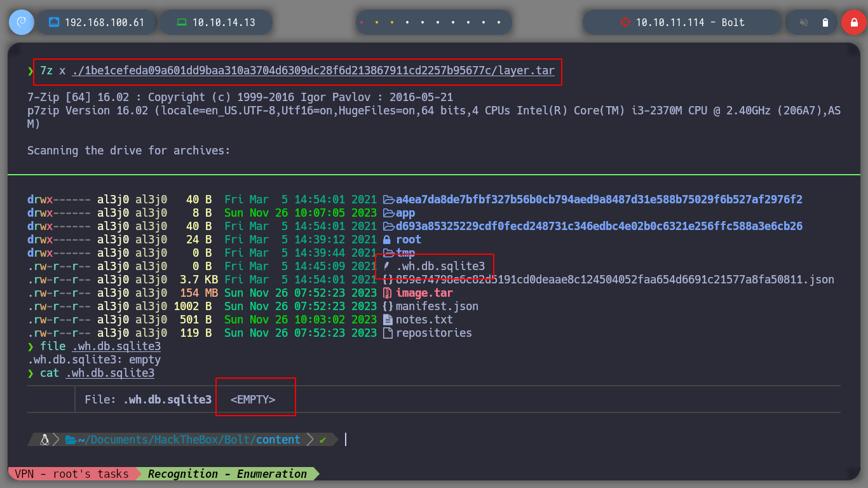Click the battery indicator icon
868x488 pixels.
coord(825,22)
